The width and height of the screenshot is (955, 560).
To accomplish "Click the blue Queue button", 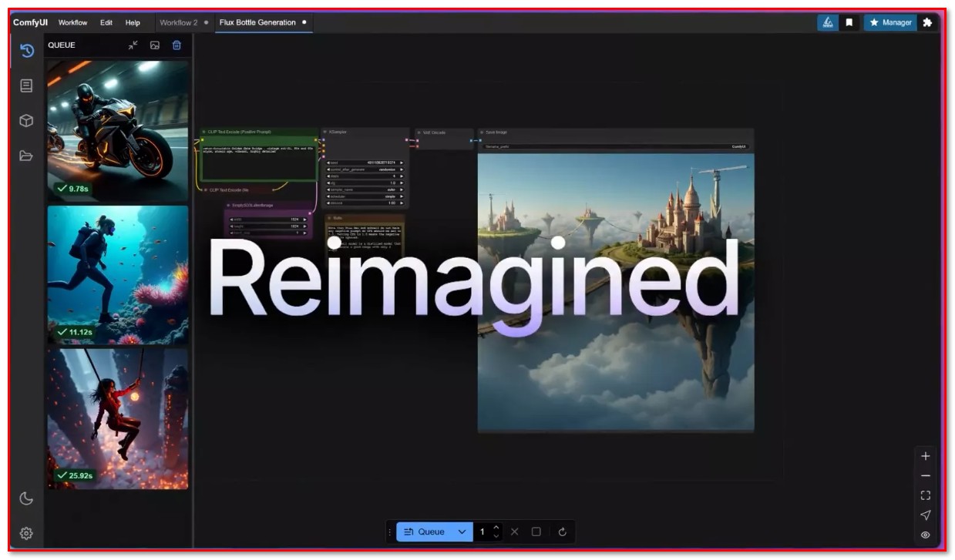I will (425, 531).
